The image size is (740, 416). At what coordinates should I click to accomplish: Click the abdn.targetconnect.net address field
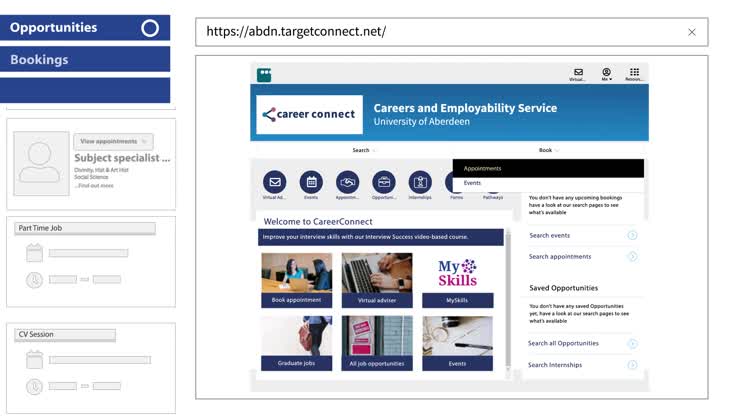coord(452,32)
